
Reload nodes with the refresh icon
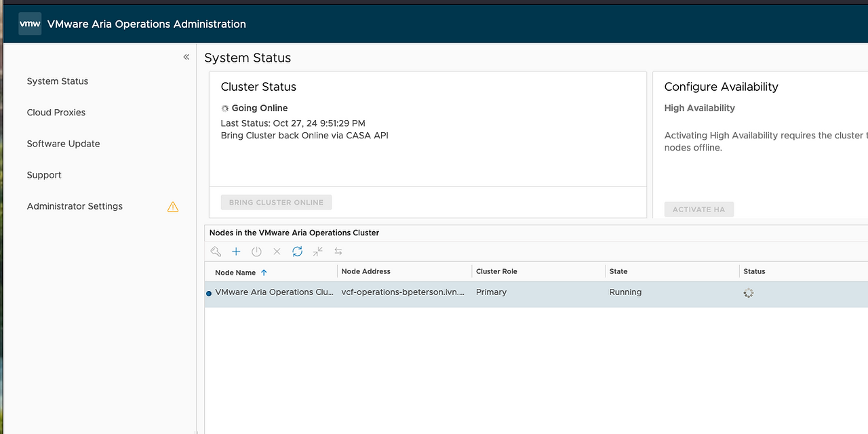point(297,252)
